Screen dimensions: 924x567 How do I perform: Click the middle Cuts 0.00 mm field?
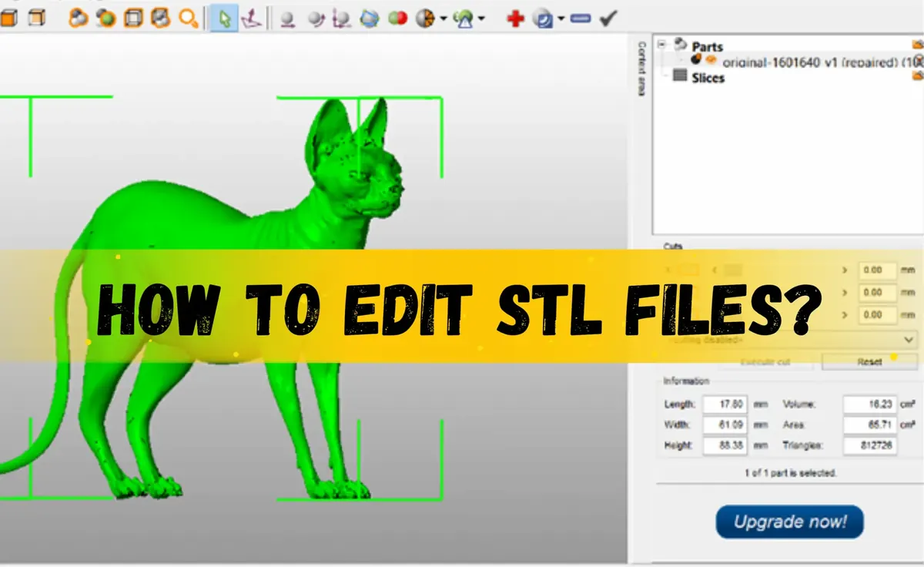click(878, 293)
